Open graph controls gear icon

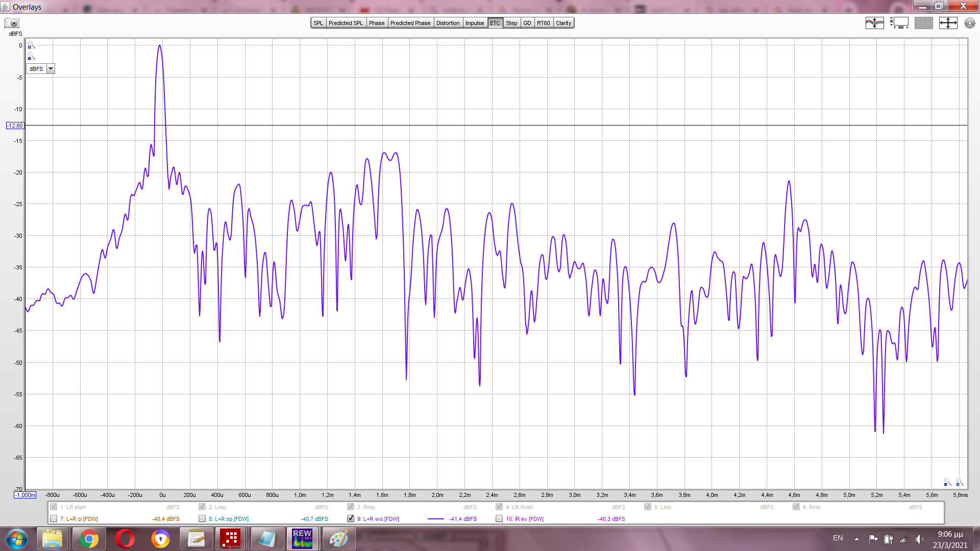point(969,23)
